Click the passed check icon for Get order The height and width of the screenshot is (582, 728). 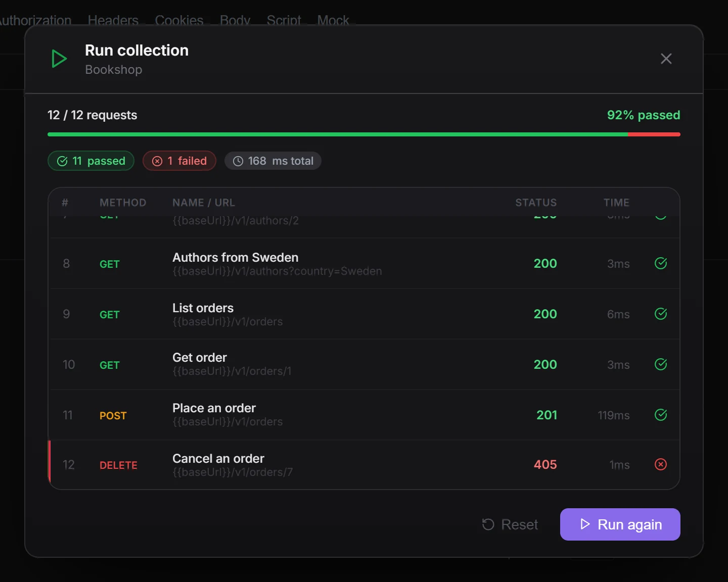[661, 364]
